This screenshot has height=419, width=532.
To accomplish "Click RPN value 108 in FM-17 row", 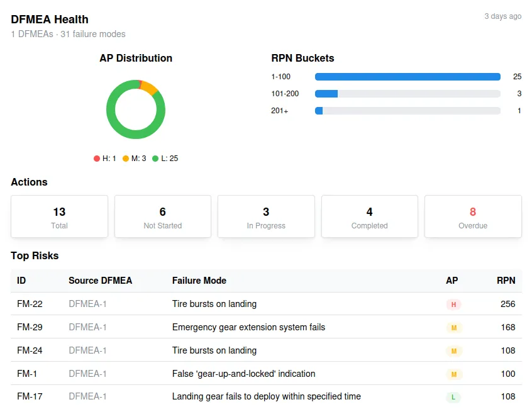I will click(508, 396).
